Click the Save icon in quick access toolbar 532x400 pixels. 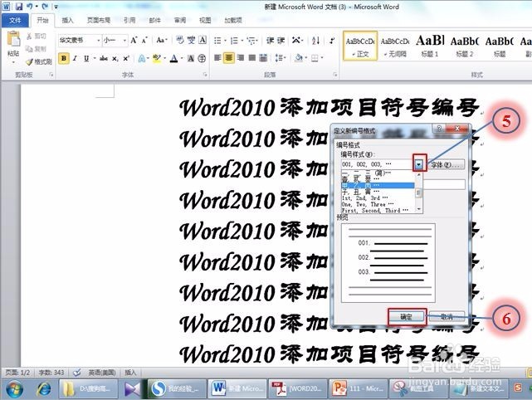point(19,7)
